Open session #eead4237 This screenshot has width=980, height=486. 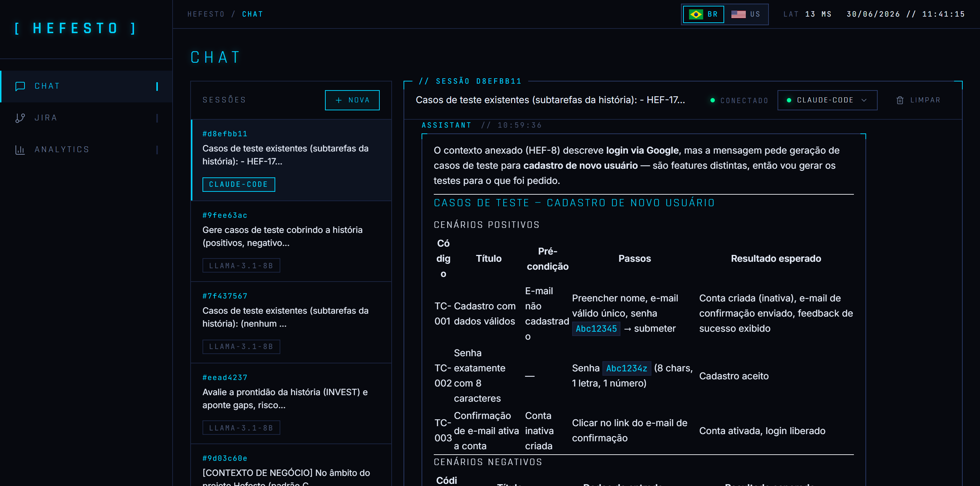click(x=291, y=403)
